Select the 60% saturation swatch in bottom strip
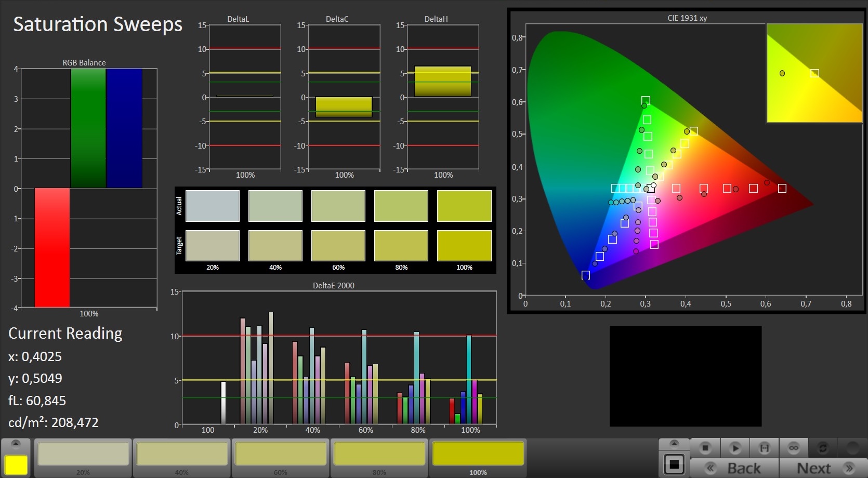868x478 pixels. [x=281, y=454]
